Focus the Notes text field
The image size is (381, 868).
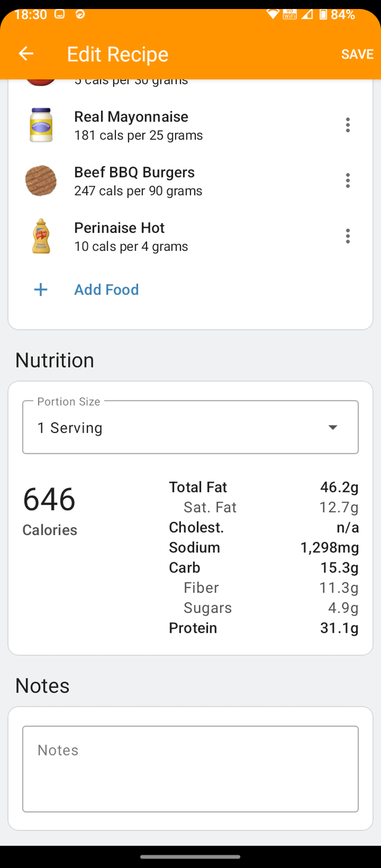click(x=190, y=769)
